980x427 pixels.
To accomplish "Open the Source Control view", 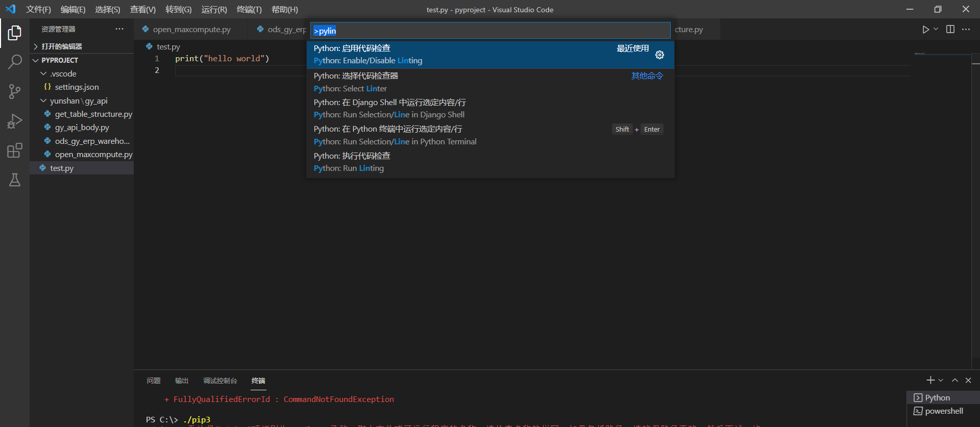I will 15,92.
